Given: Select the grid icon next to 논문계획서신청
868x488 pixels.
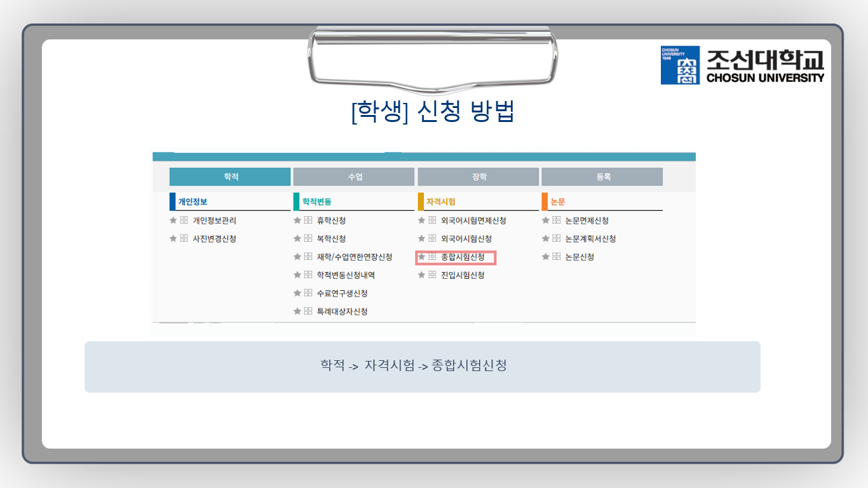Looking at the screenshot, I should [x=556, y=238].
